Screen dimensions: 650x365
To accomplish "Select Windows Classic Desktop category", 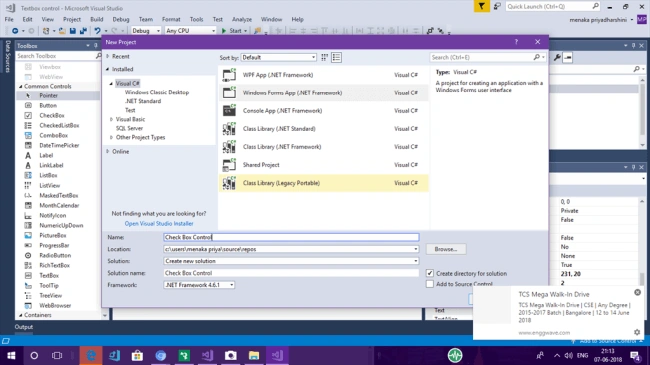I will click(x=157, y=92).
